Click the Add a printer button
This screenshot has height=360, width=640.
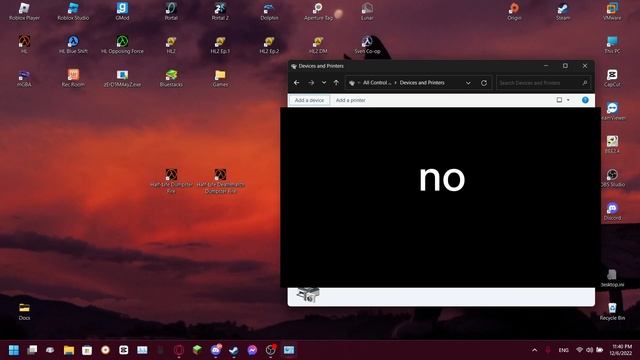tap(351, 100)
